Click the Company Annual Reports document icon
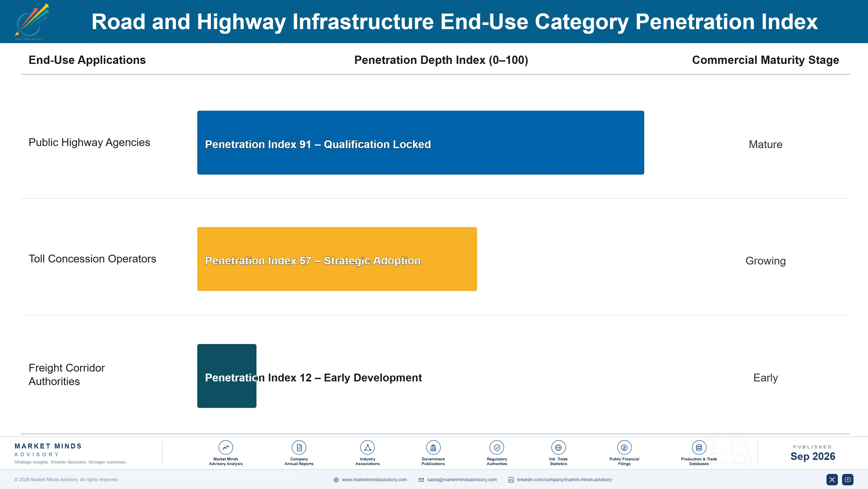The image size is (868, 489). pos(299,447)
